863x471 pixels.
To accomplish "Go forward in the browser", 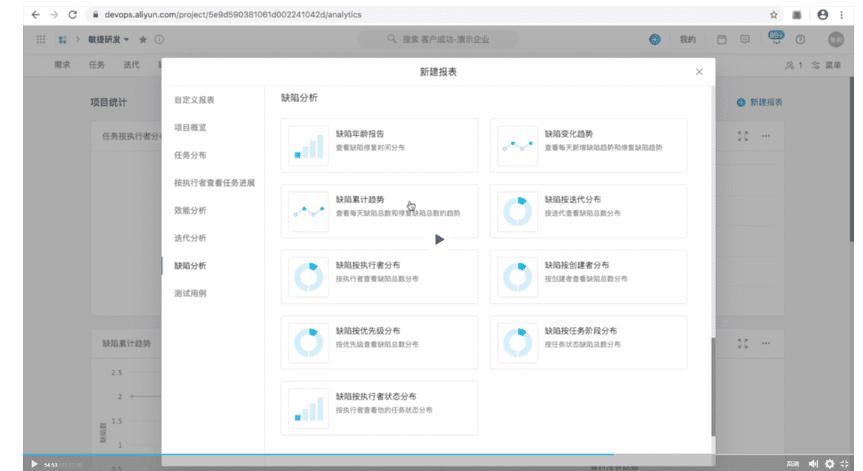I will [54, 15].
